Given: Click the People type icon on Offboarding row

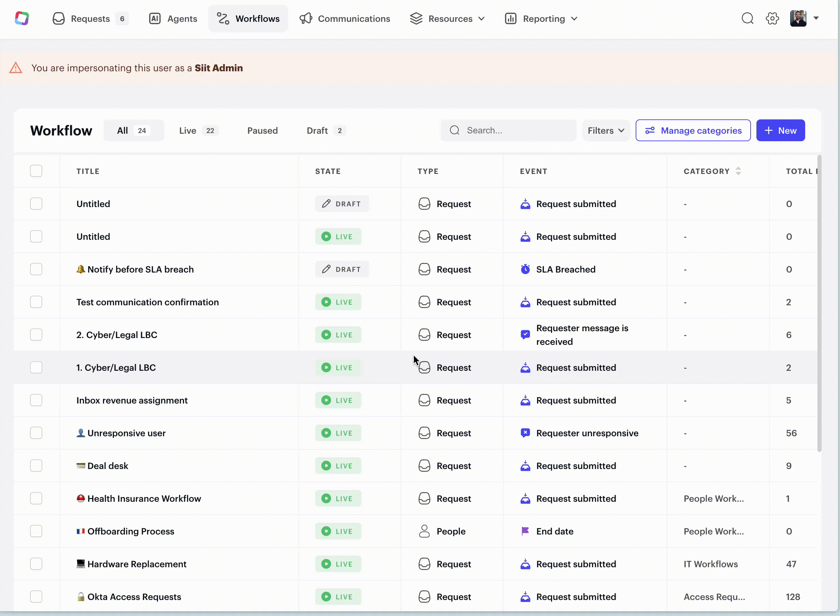Looking at the screenshot, I should coord(424,531).
